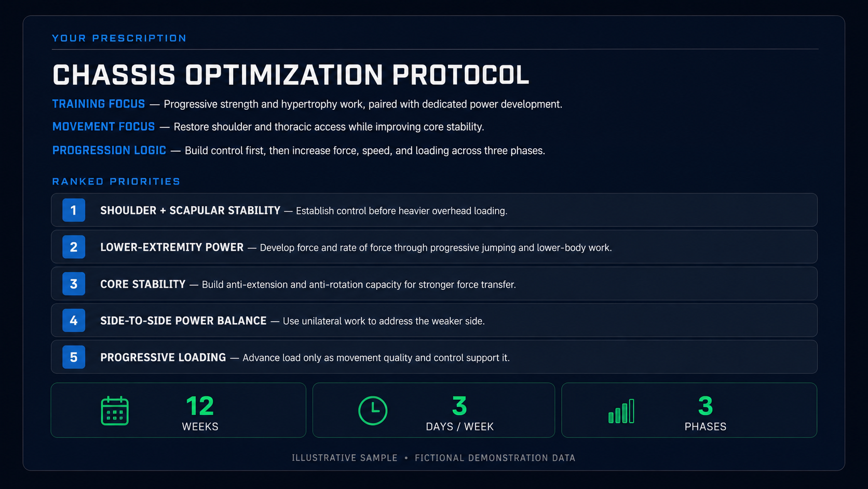Select the 3 Days / Week stat card
The height and width of the screenshot is (489, 868).
[x=434, y=411]
